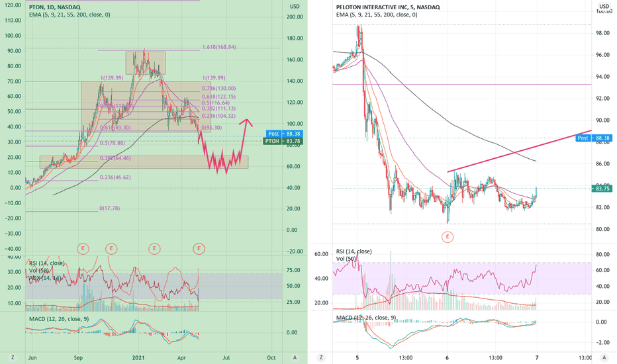
Task: Click the Oct label on daily time axis
Action: pos(271,357)
